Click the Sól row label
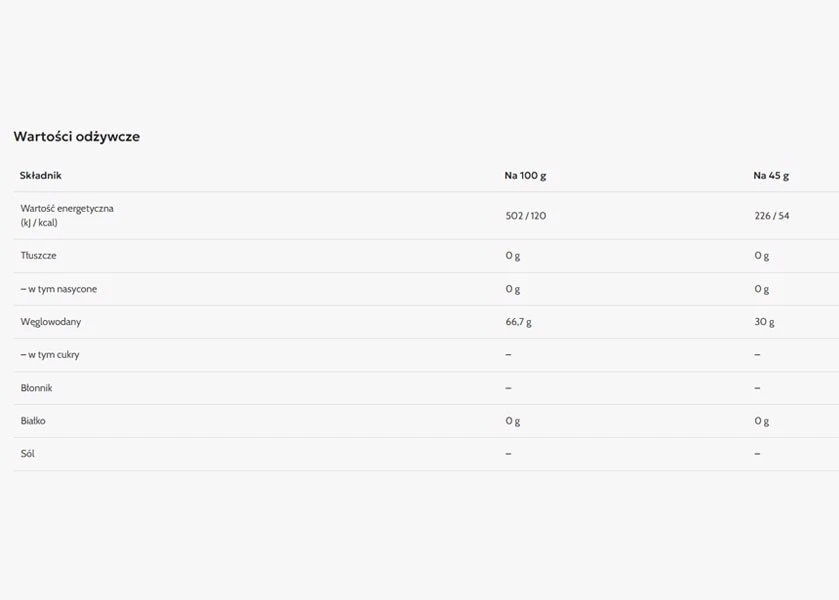Viewport: 839px width, 600px height. (28, 454)
